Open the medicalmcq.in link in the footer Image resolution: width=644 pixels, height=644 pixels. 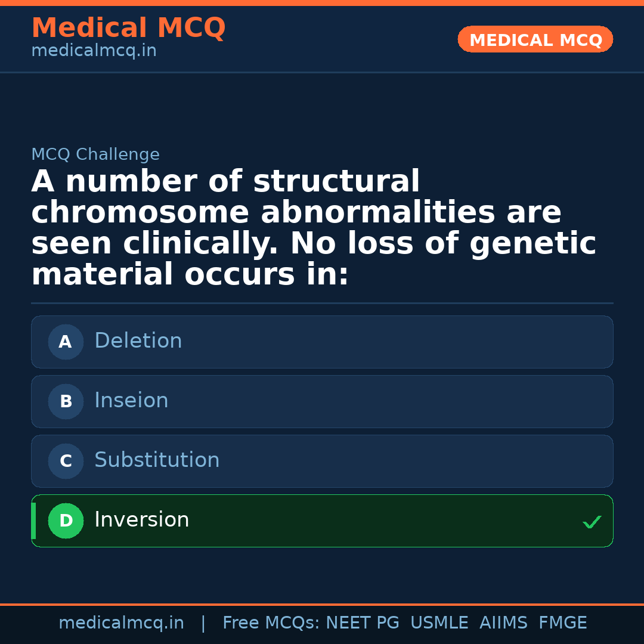click(121, 623)
